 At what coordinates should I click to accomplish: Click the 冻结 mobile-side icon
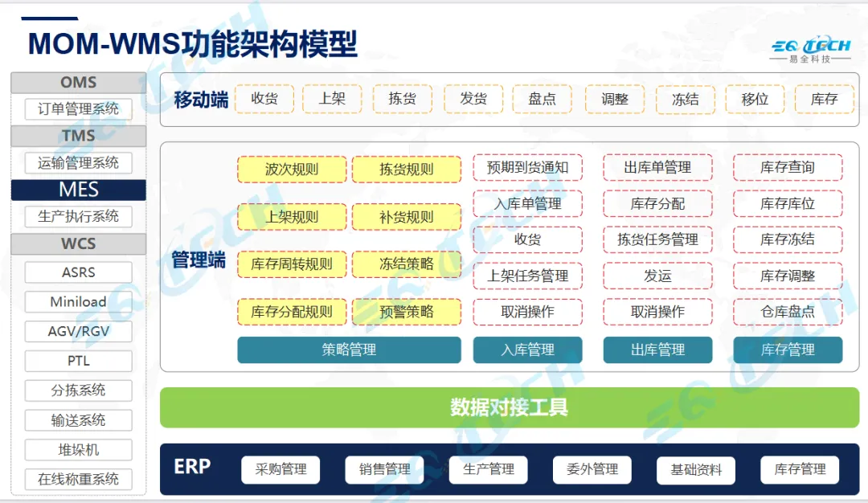coord(686,99)
